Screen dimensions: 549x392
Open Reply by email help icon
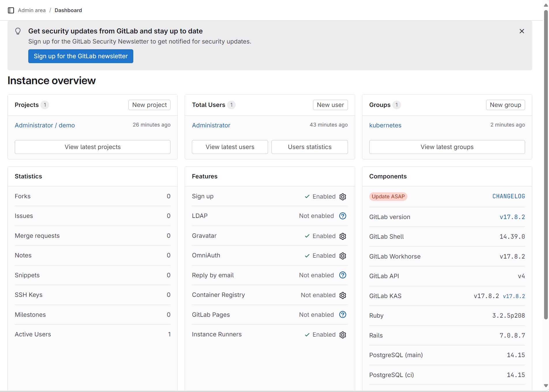pos(343,275)
